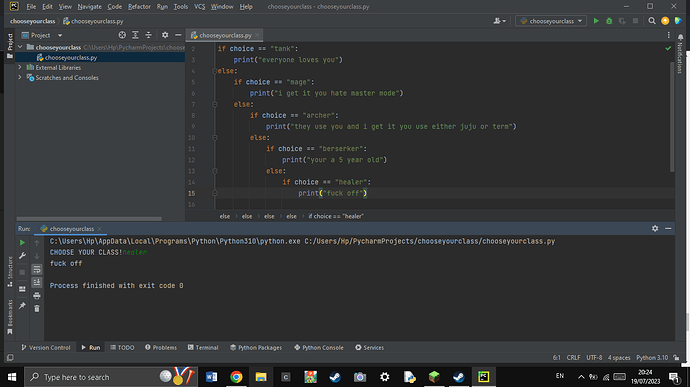
Task: Open Search Everywhere magnifier icon
Action: tap(652, 21)
